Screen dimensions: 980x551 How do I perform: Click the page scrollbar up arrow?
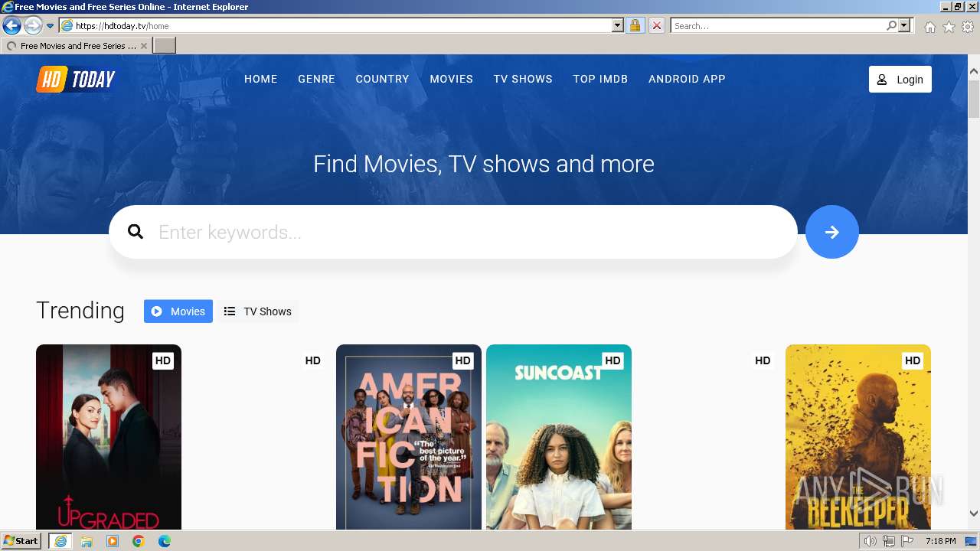coord(974,72)
